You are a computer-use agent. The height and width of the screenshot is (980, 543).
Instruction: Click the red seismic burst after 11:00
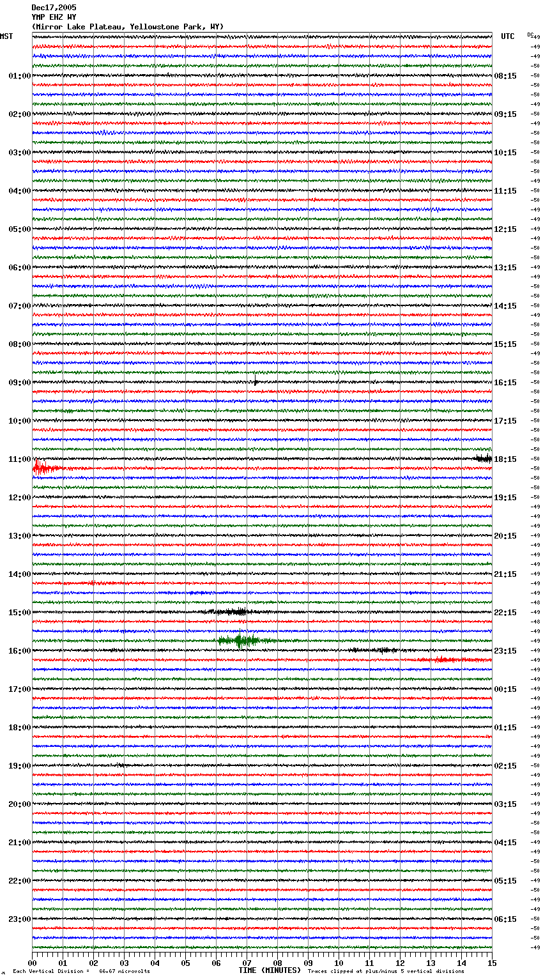(x=46, y=468)
